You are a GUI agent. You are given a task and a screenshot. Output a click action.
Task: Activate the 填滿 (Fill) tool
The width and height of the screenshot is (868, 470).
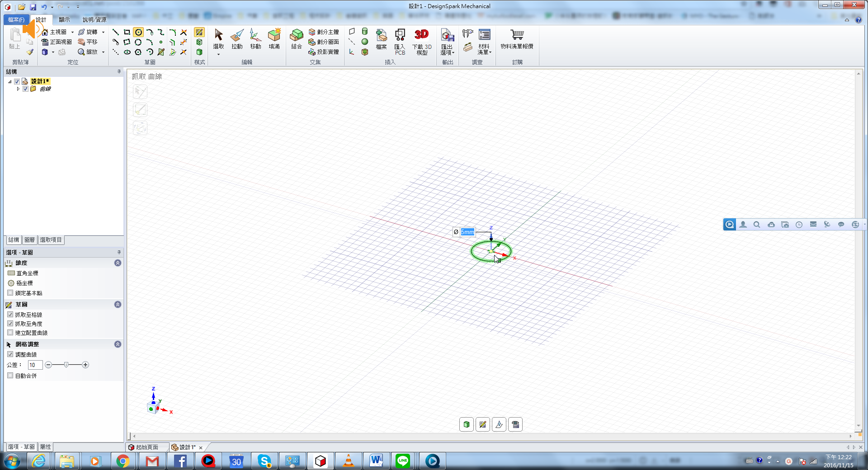[x=274, y=39]
